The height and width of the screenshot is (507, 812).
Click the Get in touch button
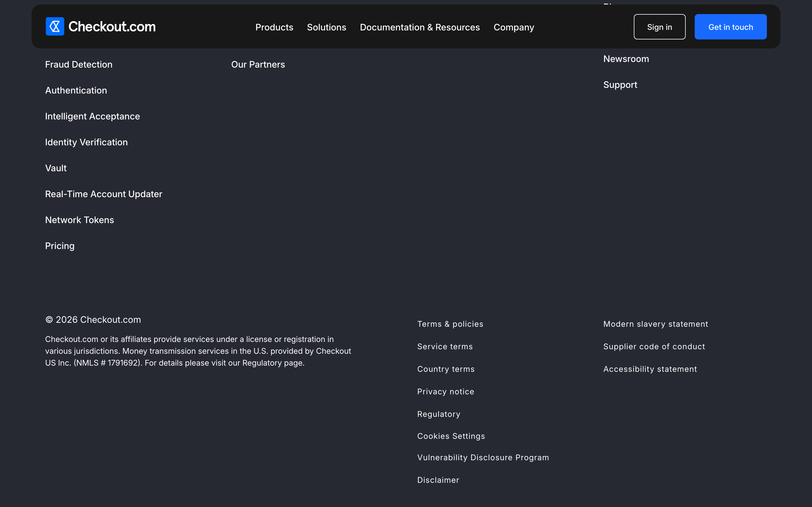click(x=731, y=27)
